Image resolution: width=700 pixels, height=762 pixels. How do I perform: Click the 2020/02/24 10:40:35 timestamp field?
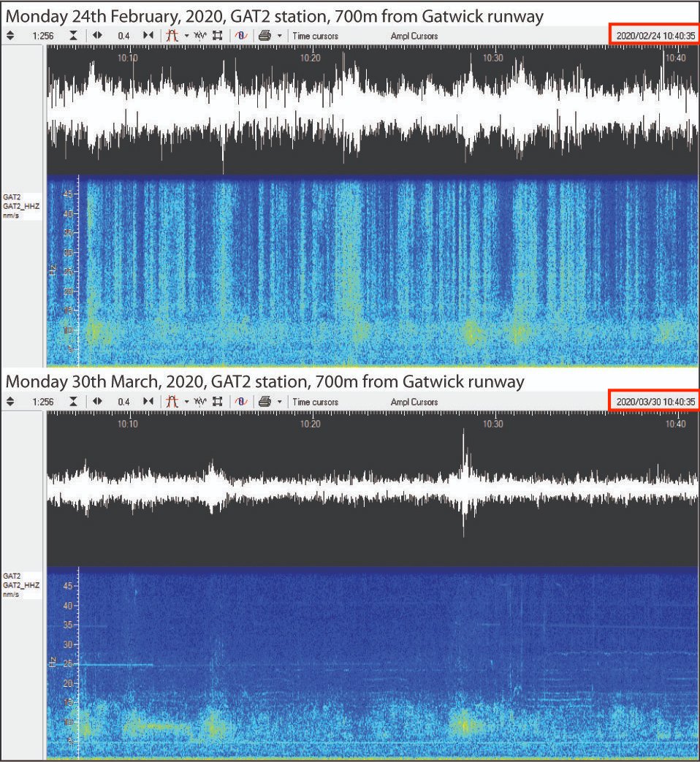point(655,36)
